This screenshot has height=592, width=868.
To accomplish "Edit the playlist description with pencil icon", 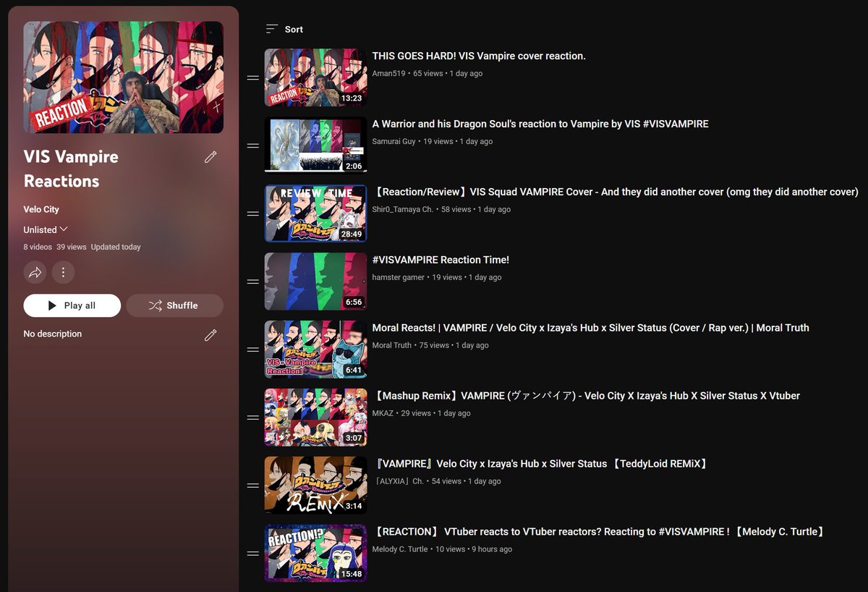I will [x=210, y=334].
